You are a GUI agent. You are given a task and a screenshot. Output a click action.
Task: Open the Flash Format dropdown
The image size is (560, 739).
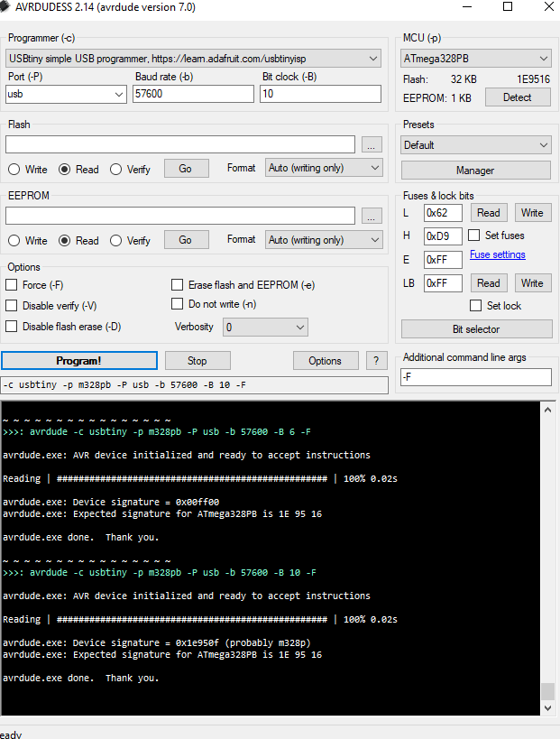[x=324, y=168]
